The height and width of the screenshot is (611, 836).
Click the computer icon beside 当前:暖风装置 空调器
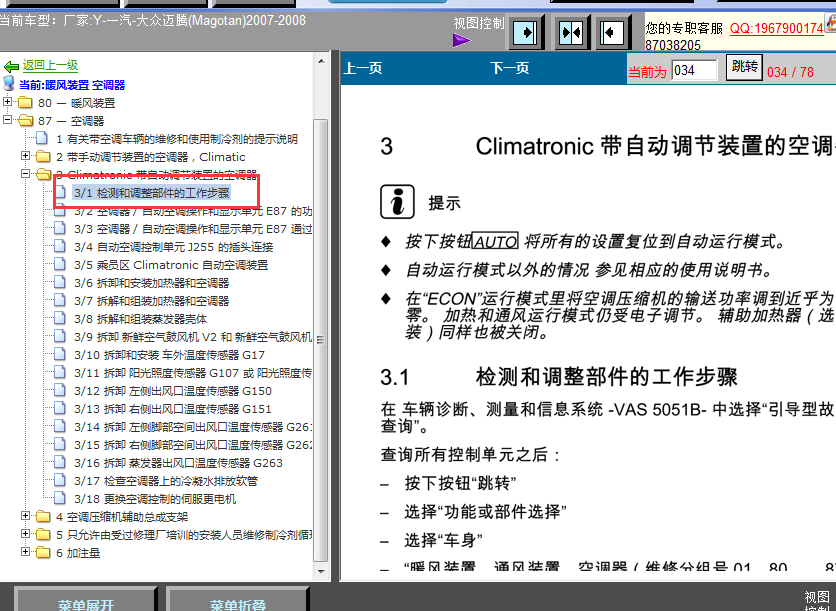[9, 84]
